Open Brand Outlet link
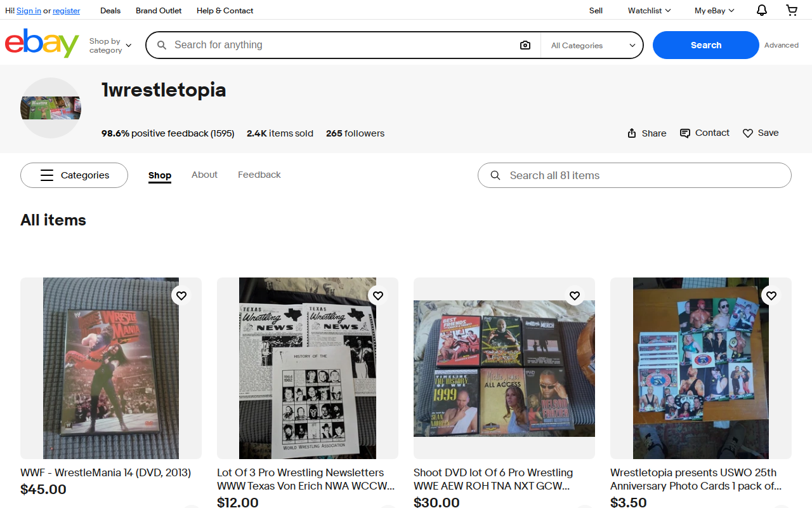Screen dimensions: 812x508 (x=159, y=10)
